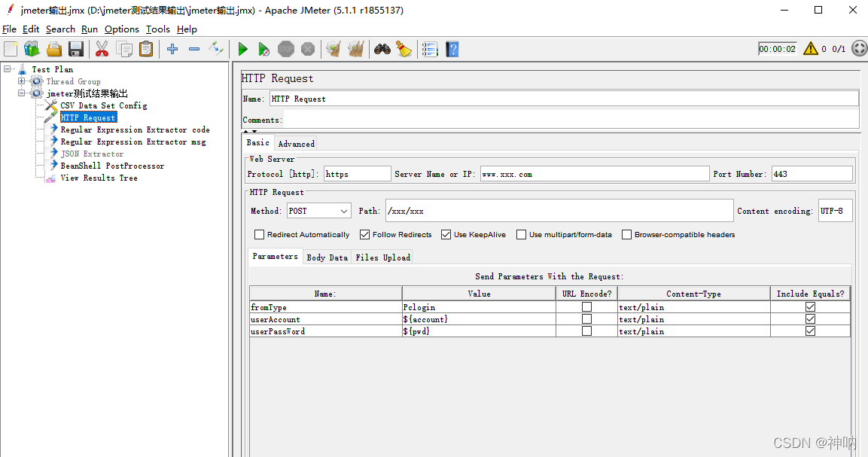Click the Clear results broom icon
The width and height of the screenshot is (868, 457).
pyautogui.click(x=333, y=49)
